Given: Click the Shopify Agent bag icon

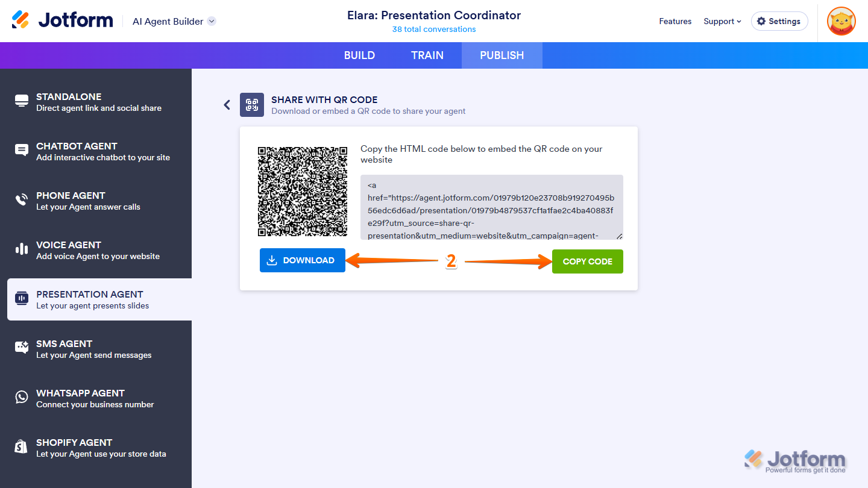Looking at the screenshot, I should 22,447.
